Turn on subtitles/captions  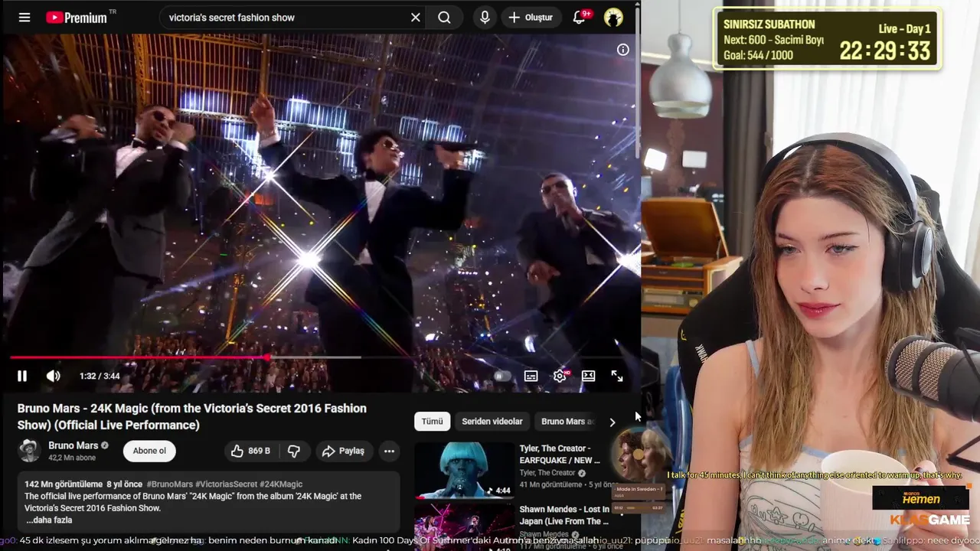pos(531,376)
